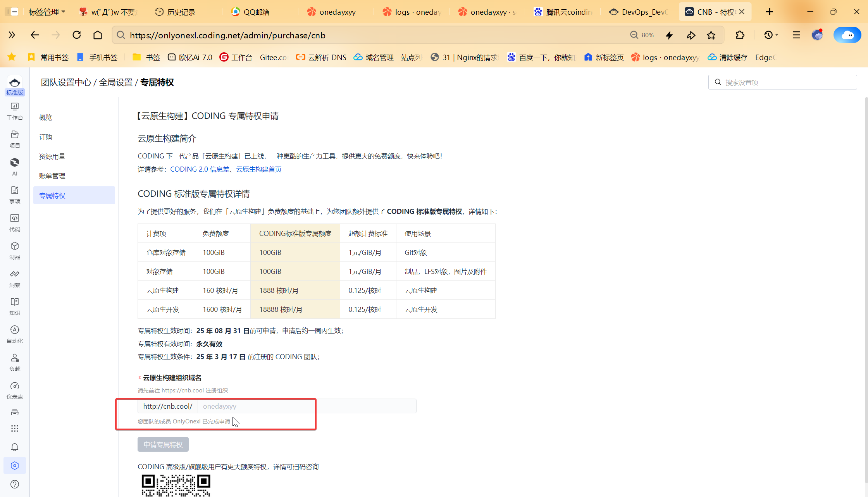This screenshot has width=868, height=497.
Task: Open the 工作台 - Gitee bookmark
Action: click(254, 57)
